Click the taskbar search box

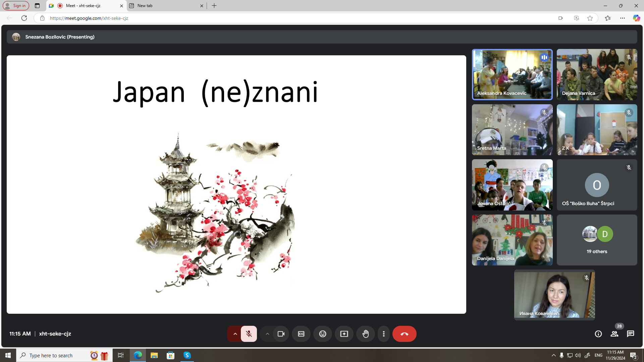pyautogui.click(x=64, y=355)
